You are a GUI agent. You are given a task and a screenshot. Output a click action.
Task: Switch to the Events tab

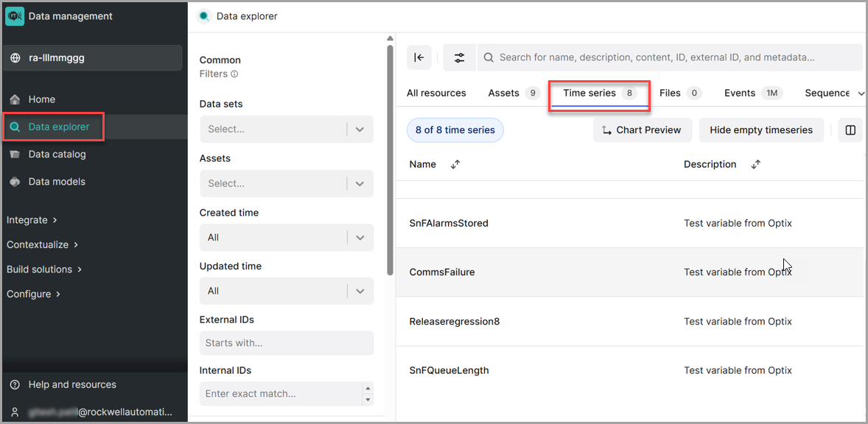coord(753,93)
